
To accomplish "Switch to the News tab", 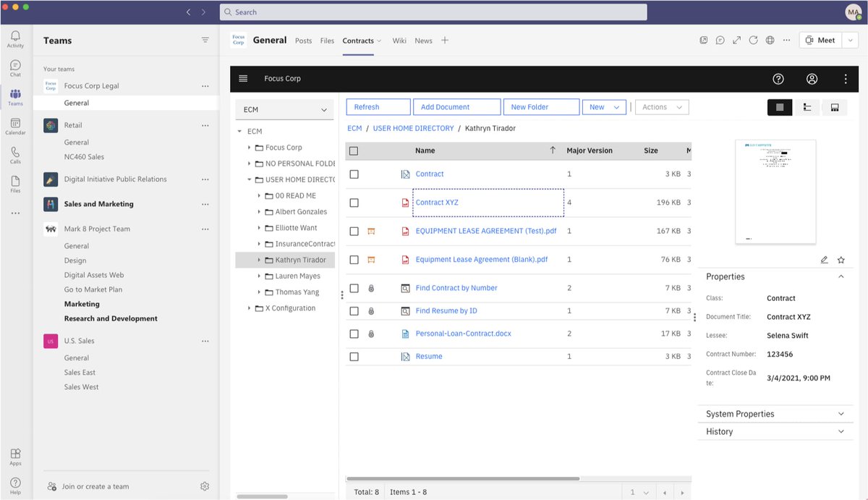I will [x=424, y=41].
